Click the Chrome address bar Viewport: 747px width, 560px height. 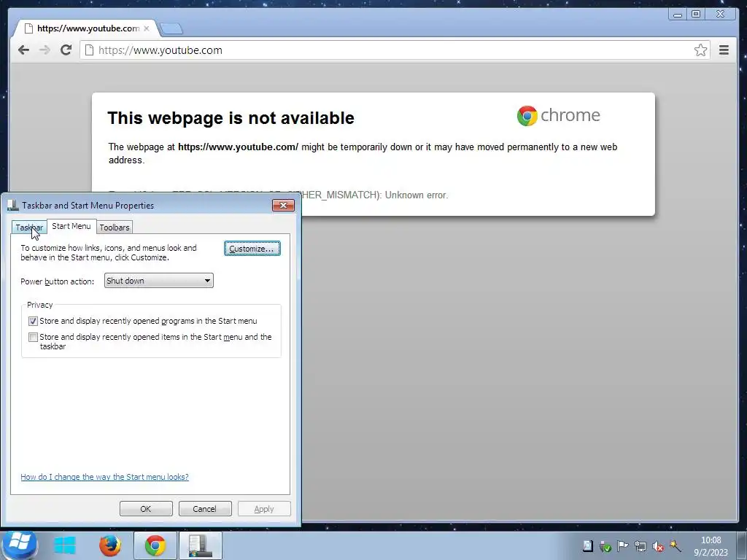point(395,50)
